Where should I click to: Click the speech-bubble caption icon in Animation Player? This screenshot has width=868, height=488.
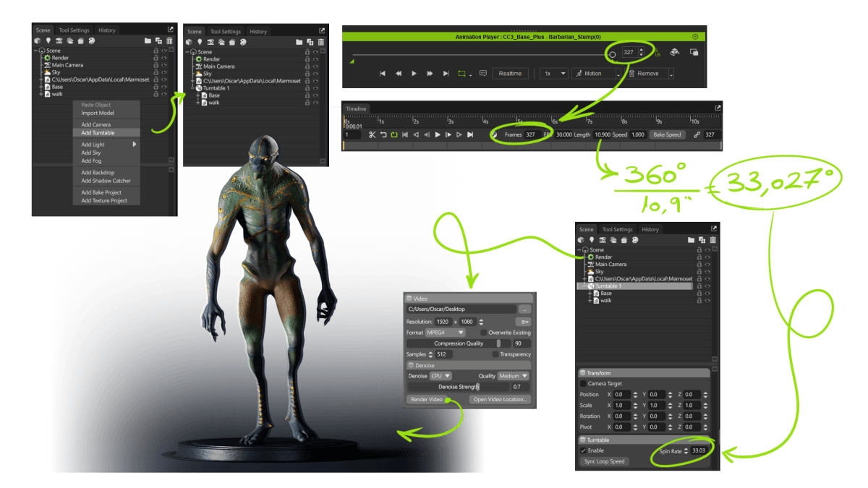(483, 73)
